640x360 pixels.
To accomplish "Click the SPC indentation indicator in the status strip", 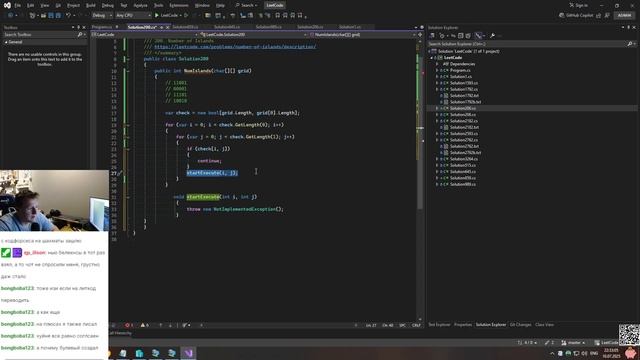I will pos(402,325).
